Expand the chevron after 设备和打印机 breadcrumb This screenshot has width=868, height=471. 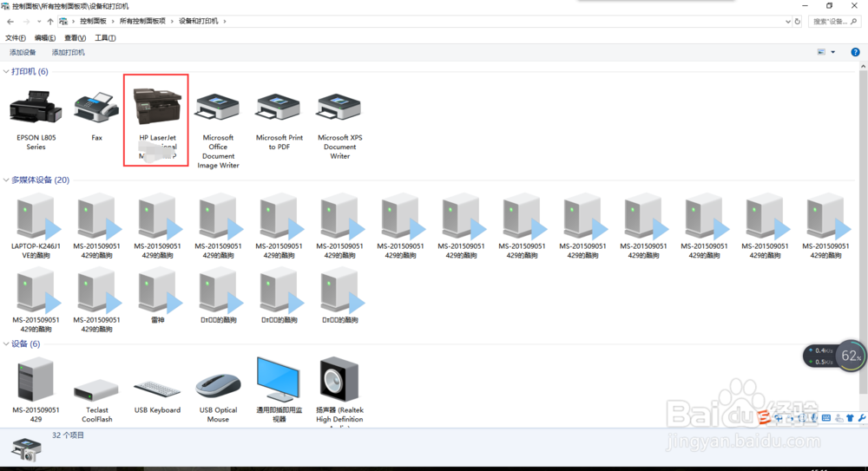pos(225,21)
